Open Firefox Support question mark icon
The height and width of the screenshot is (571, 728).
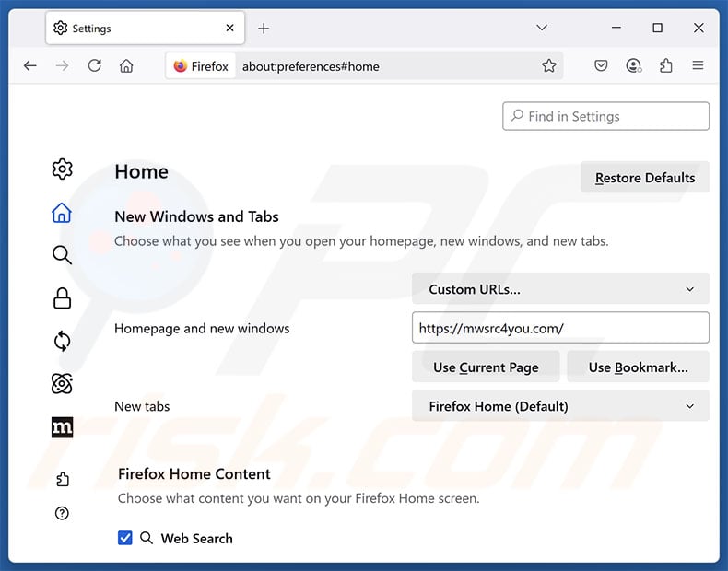tap(62, 513)
